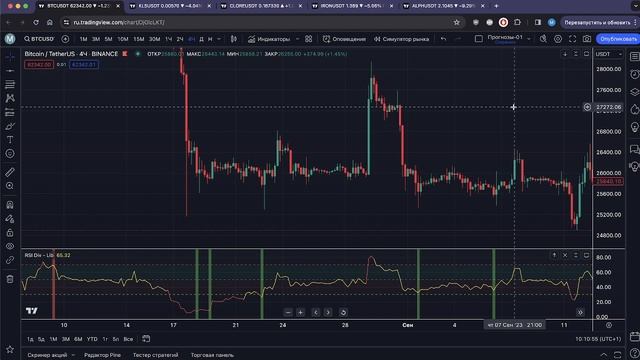Open chart settings gear icon
This screenshot has width=640, height=360.
click(558, 39)
